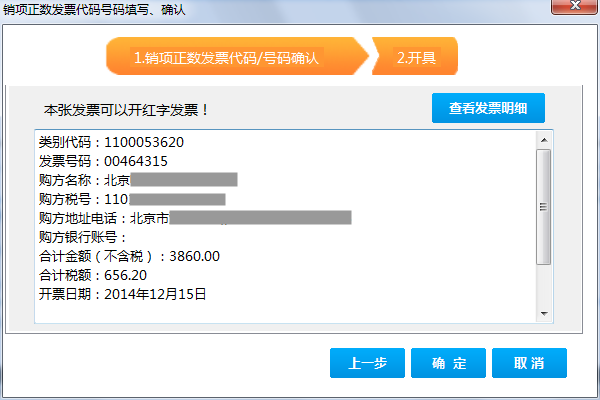Click the 购方税号 line in the info box
The image size is (600, 400).
(x=132, y=199)
